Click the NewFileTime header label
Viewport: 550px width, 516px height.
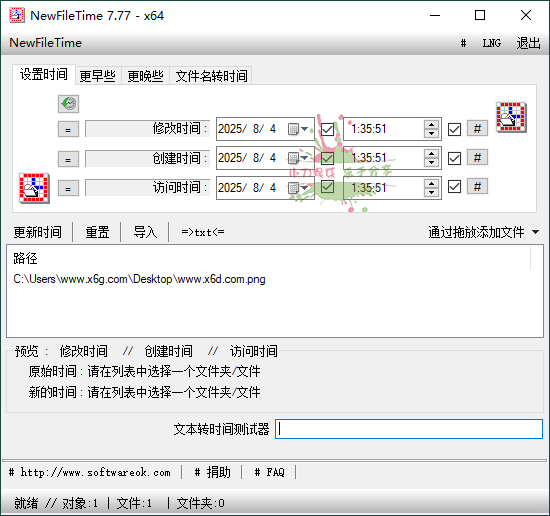coord(46,43)
